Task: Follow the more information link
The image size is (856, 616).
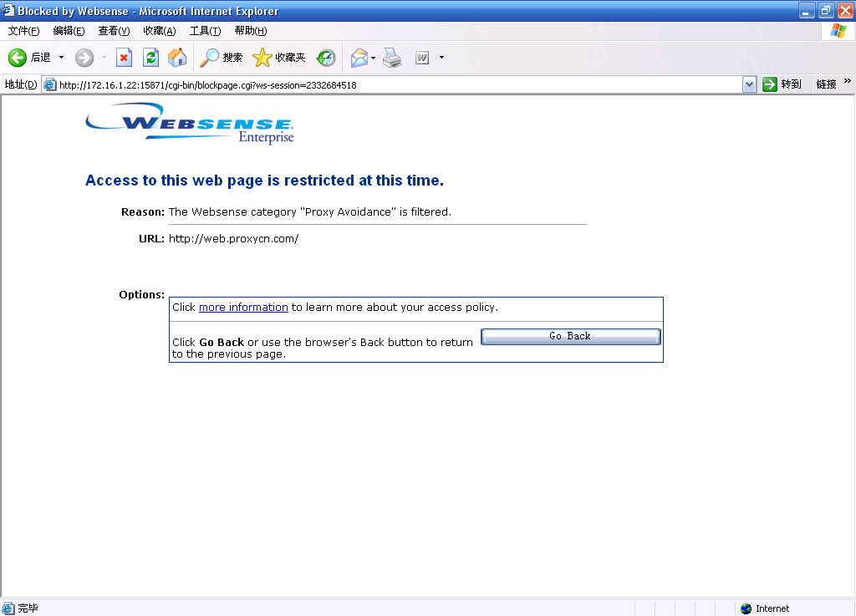Action: tap(243, 308)
